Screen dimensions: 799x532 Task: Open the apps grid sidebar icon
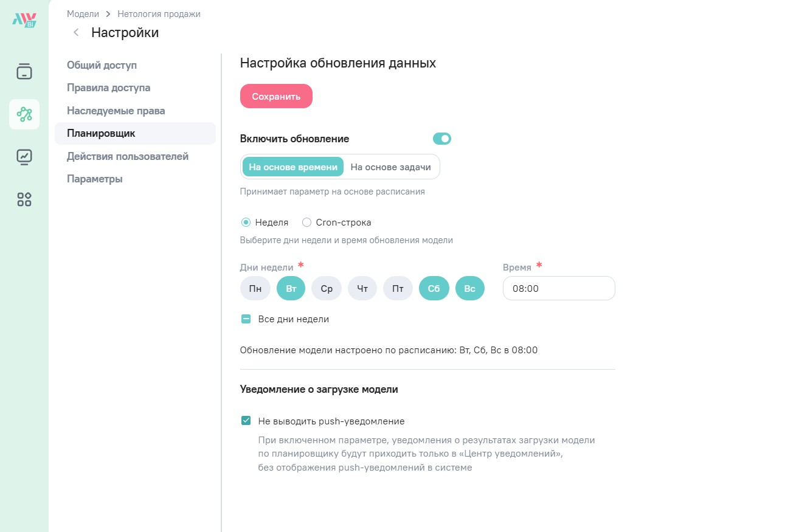click(x=24, y=199)
